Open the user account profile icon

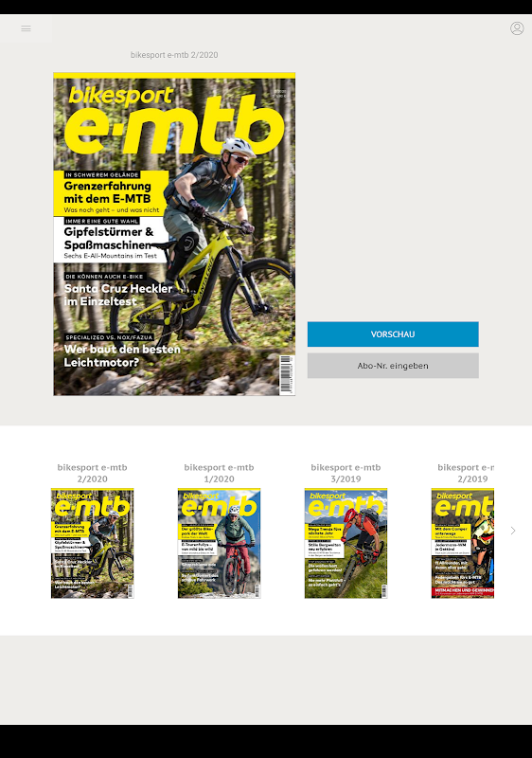(517, 28)
